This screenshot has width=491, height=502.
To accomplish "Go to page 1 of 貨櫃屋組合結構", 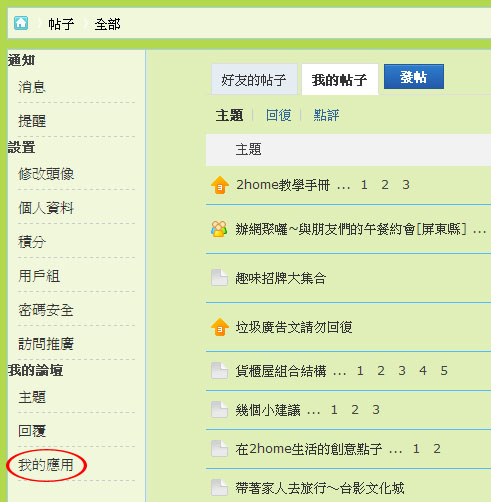I will [360, 371].
